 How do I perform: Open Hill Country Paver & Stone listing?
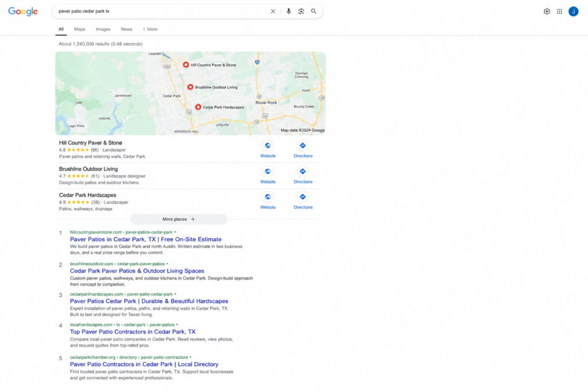(x=90, y=143)
